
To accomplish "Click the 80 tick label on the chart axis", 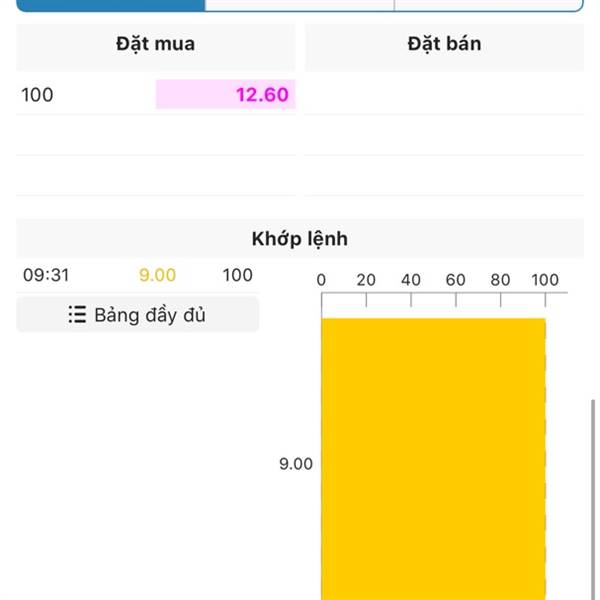I will point(500,280).
